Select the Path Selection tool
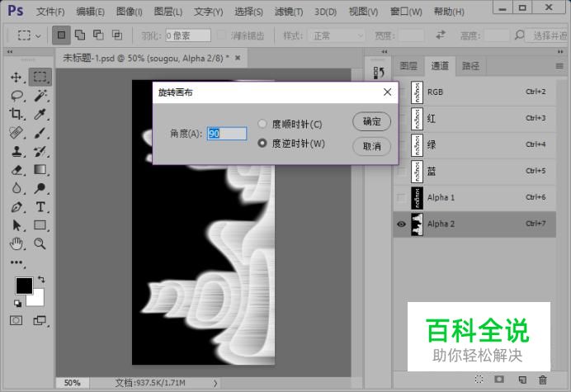Image resolution: width=571 pixels, height=392 pixels. [x=17, y=225]
